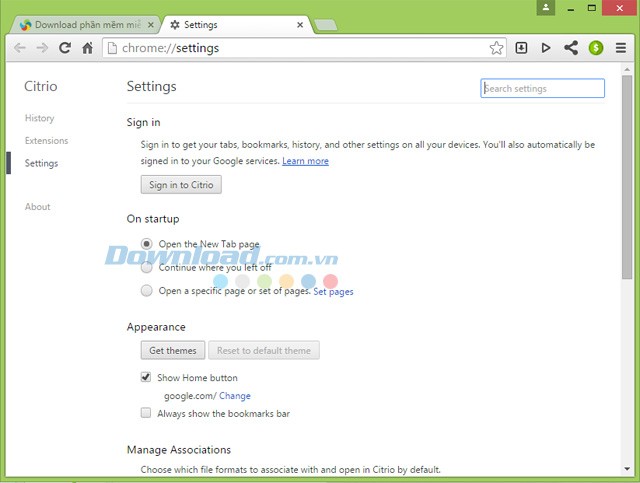Open Extensions in the sidebar
The height and width of the screenshot is (483, 640).
(x=46, y=141)
